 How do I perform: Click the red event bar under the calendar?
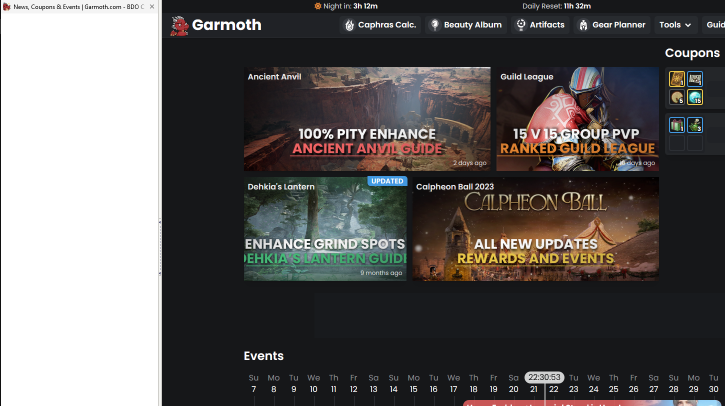coord(592,403)
